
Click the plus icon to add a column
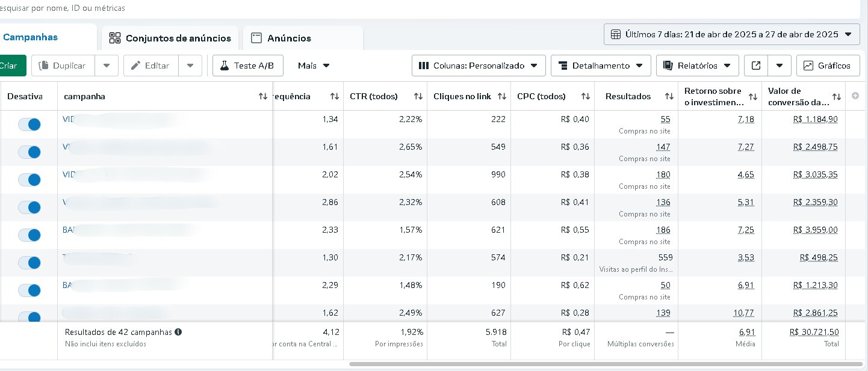[x=855, y=96]
